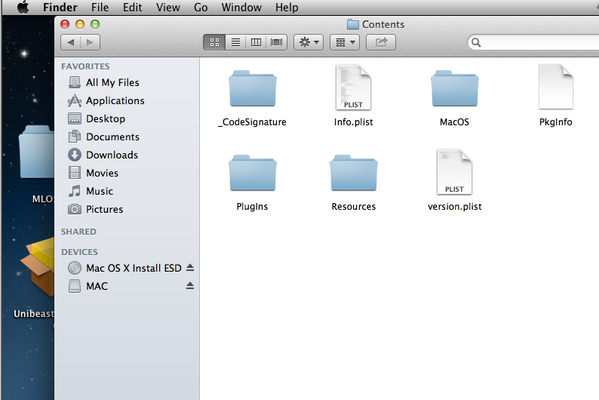Image resolution: width=599 pixels, height=400 pixels.
Task: Click the DEVICES sidebar heading
Action: (x=79, y=252)
